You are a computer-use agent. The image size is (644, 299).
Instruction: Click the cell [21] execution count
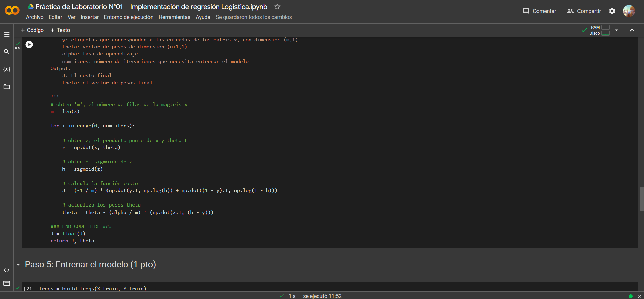[x=29, y=289]
